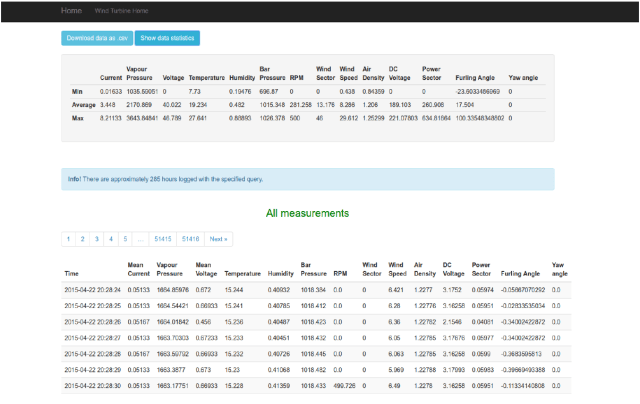Click the pagination ellipsis item

(x=141, y=239)
